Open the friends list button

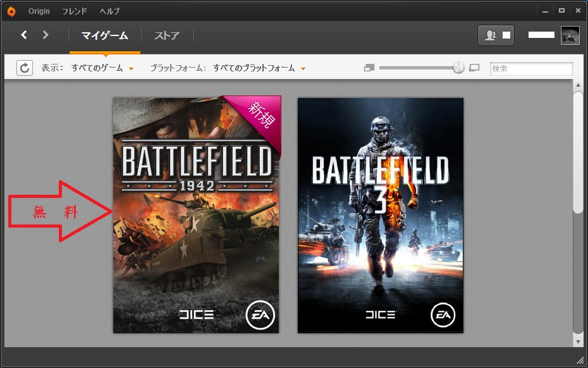[496, 35]
